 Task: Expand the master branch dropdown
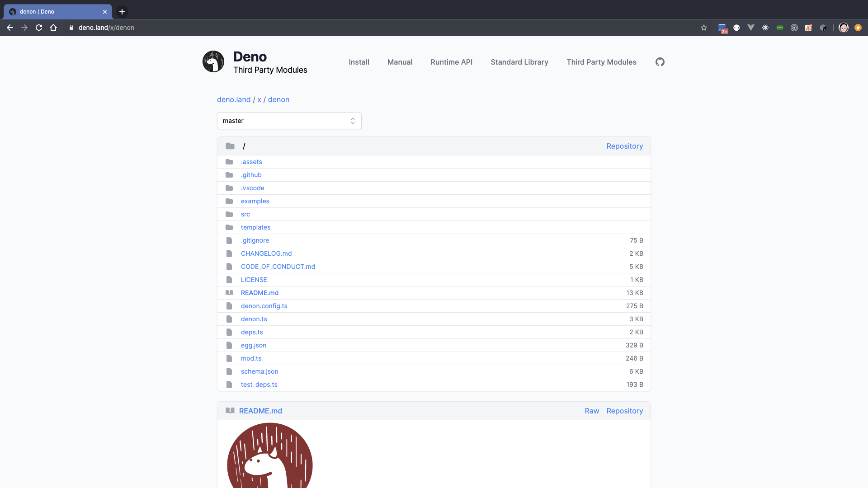click(x=289, y=121)
